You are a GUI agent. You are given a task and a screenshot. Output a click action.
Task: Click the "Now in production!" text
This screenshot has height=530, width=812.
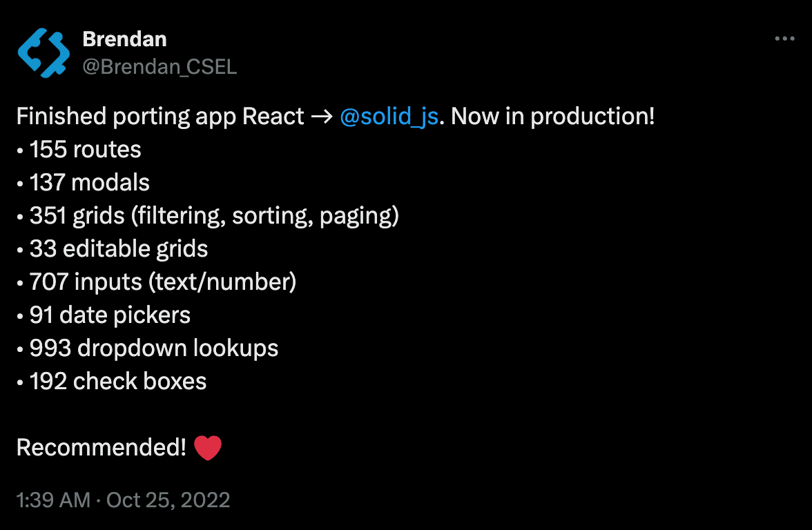tap(552, 117)
